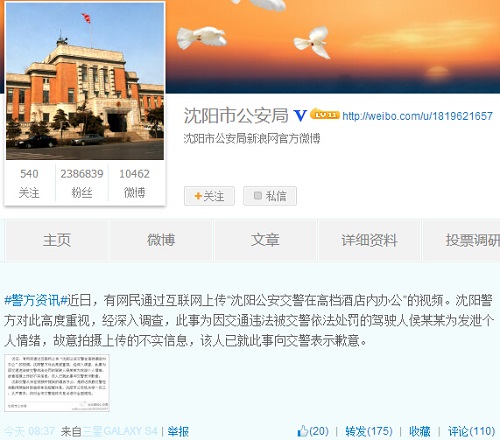This screenshot has width=500, height=440.
Task: Open the 详细资料 tab
Action: 369,240
